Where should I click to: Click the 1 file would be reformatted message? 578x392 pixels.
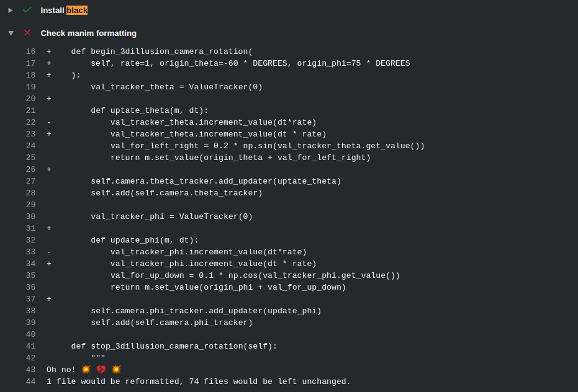pyautogui.click(x=199, y=381)
